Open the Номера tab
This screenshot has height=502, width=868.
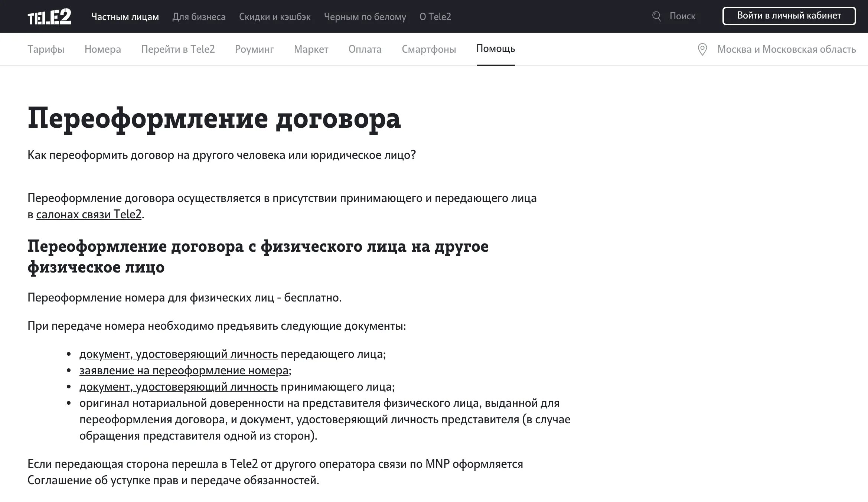click(x=102, y=49)
